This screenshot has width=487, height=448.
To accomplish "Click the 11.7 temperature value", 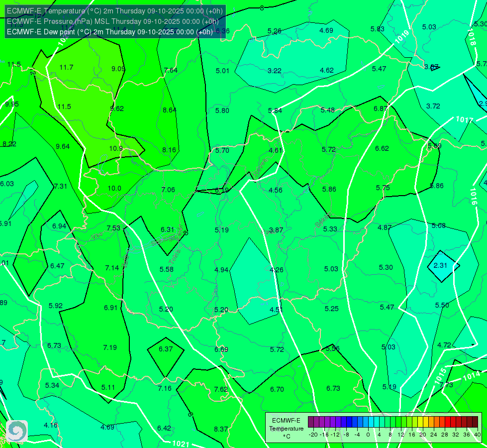I will [x=66, y=67].
